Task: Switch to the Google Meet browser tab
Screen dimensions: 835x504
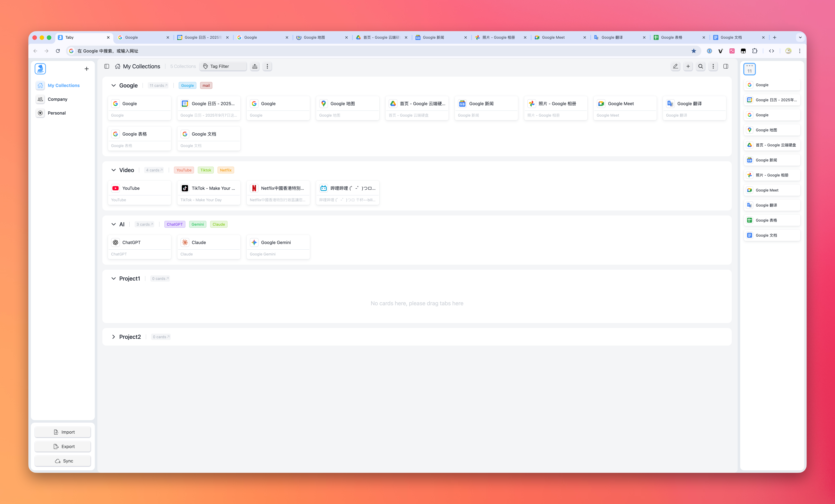Action: (560, 38)
